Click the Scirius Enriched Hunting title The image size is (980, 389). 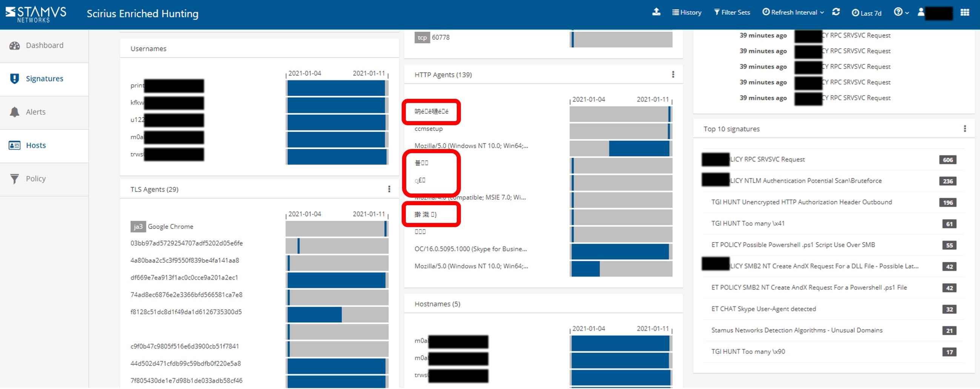click(142, 14)
